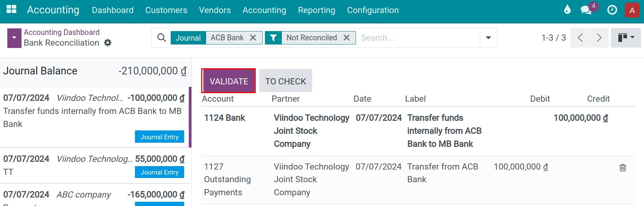The height and width of the screenshot is (206, 644).
Task: Remove the Not Reconciled filter
Action: coord(346,38)
